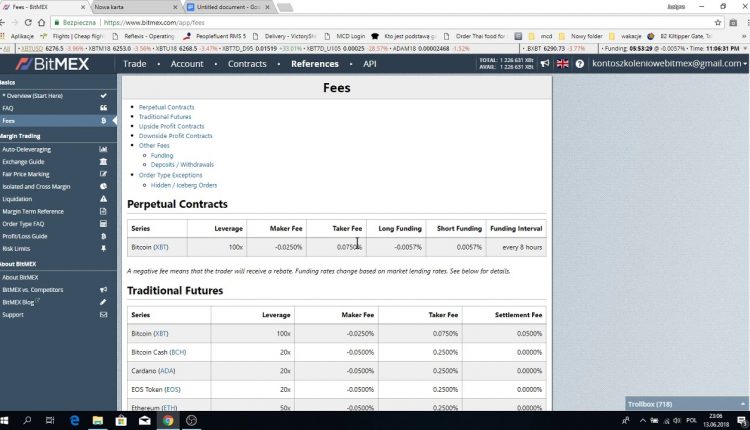Viewport: 750px width, 430px height.
Task: Expand ticker bar dropdown arrow
Action: (x=745, y=48)
